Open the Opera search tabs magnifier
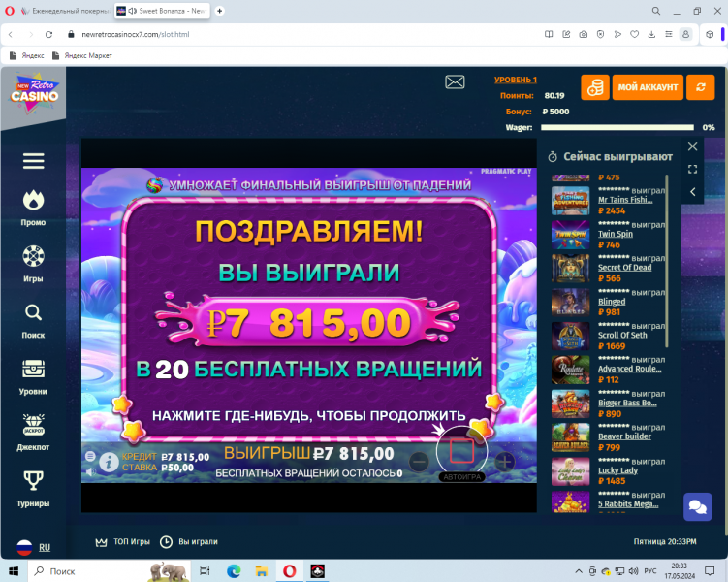This screenshot has height=582, width=728. point(655,11)
